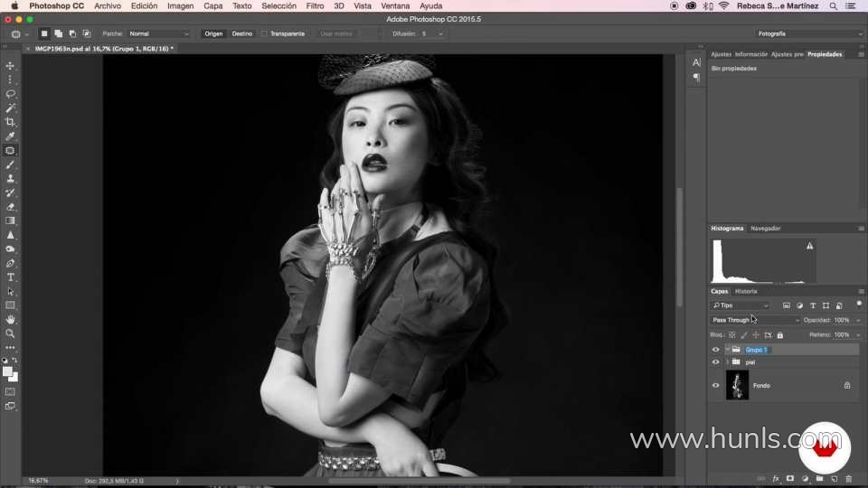Collapse the Grupo 1 group chevron
The image size is (868, 488).
point(727,350)
